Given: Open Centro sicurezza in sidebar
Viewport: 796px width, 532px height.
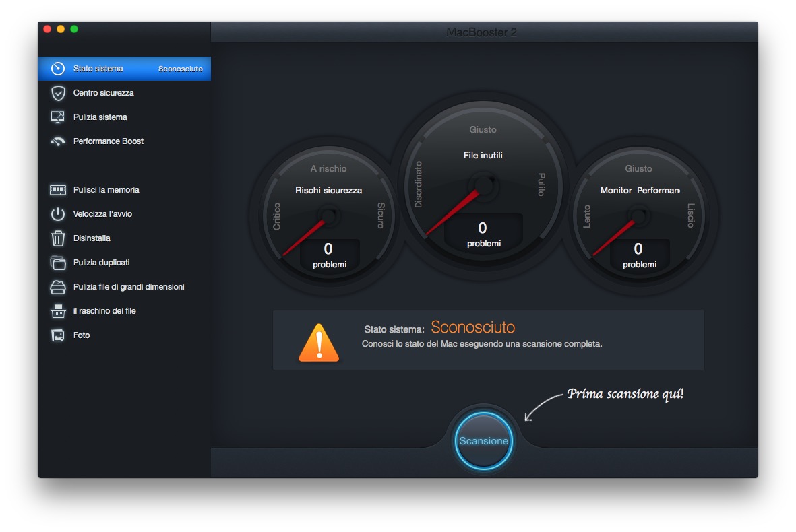Looking at the screenshot, I should pyautogui.click(x=125, y=93).
